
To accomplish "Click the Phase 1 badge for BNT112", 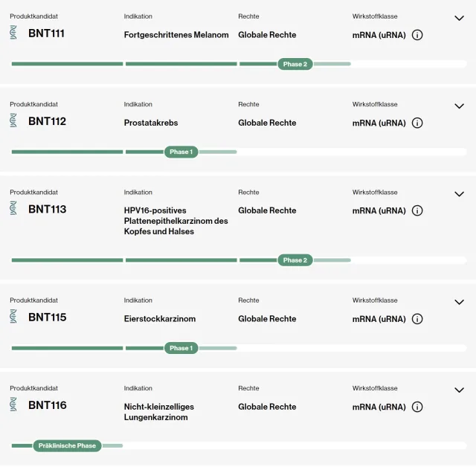I will [181, 152].
